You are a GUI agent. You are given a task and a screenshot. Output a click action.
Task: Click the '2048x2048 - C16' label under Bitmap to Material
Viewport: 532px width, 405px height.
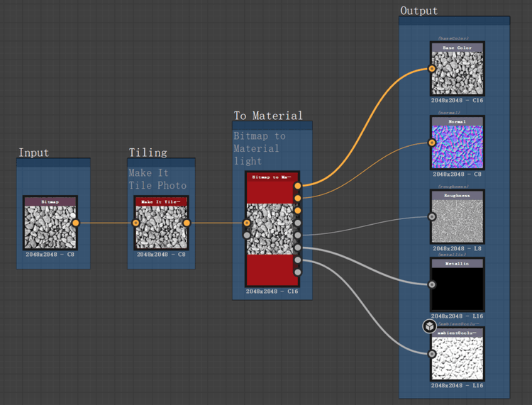272,292
